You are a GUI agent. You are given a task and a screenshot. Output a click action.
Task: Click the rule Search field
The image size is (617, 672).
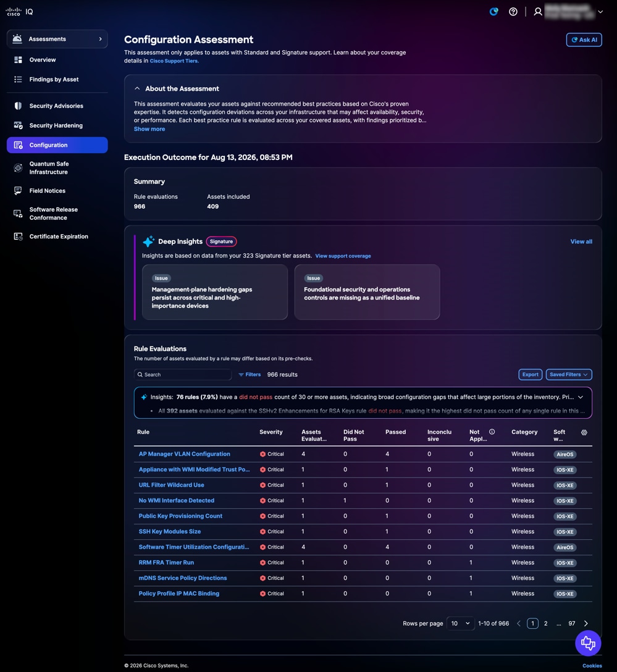click(183, 374)
